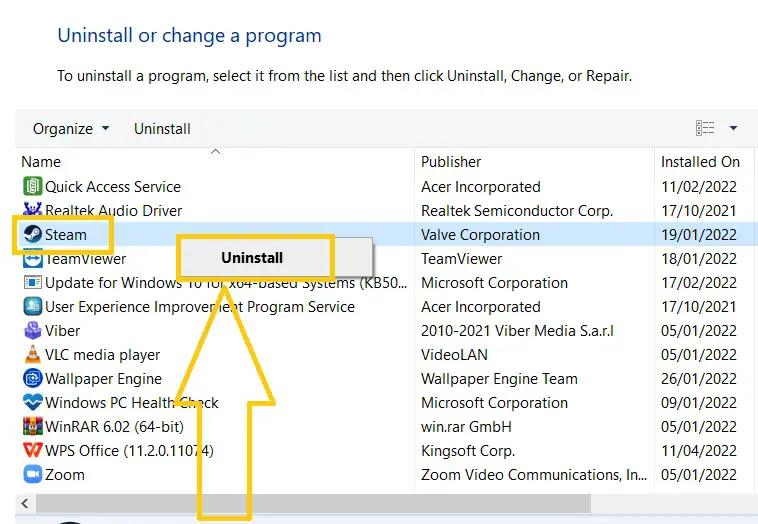Select the VLC media player entry
The image size is (758, 524).
[102, 355]
